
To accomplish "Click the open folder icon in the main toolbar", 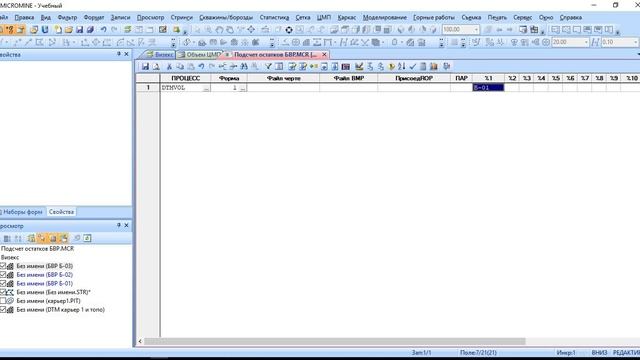I will coord(69,30).
